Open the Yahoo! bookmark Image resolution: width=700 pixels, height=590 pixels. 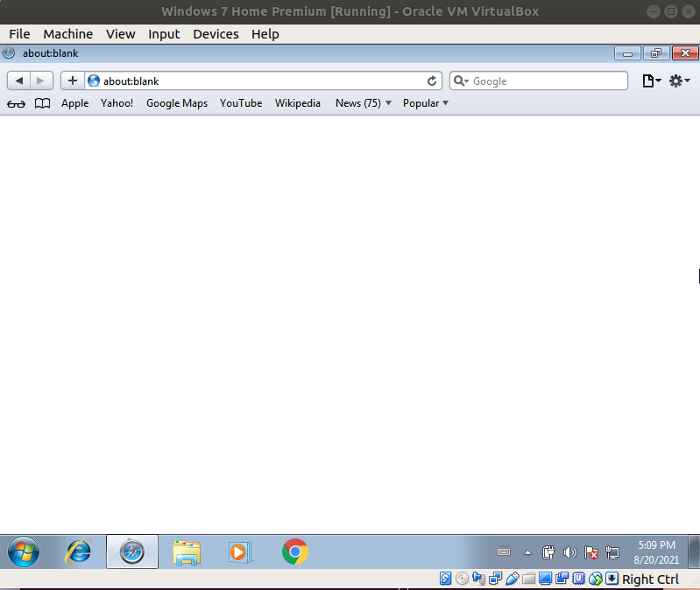click(117, 103)
